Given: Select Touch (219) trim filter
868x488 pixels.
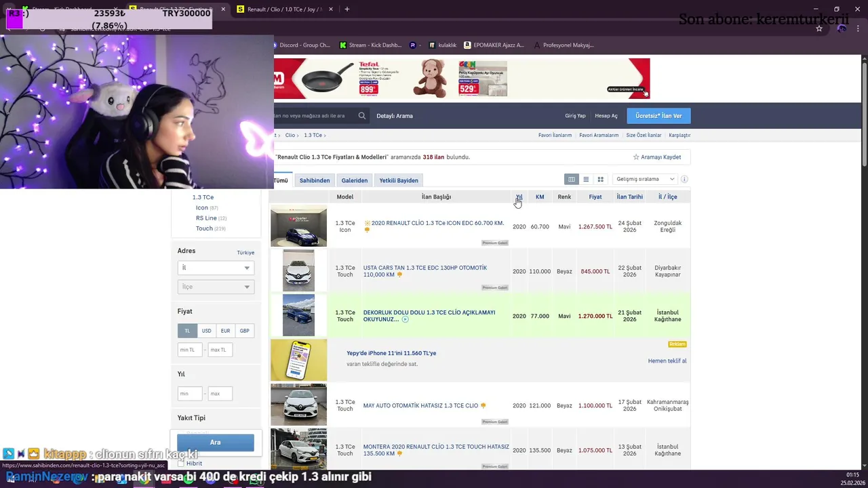Looking at the screenshot, I should click(210, 229).
